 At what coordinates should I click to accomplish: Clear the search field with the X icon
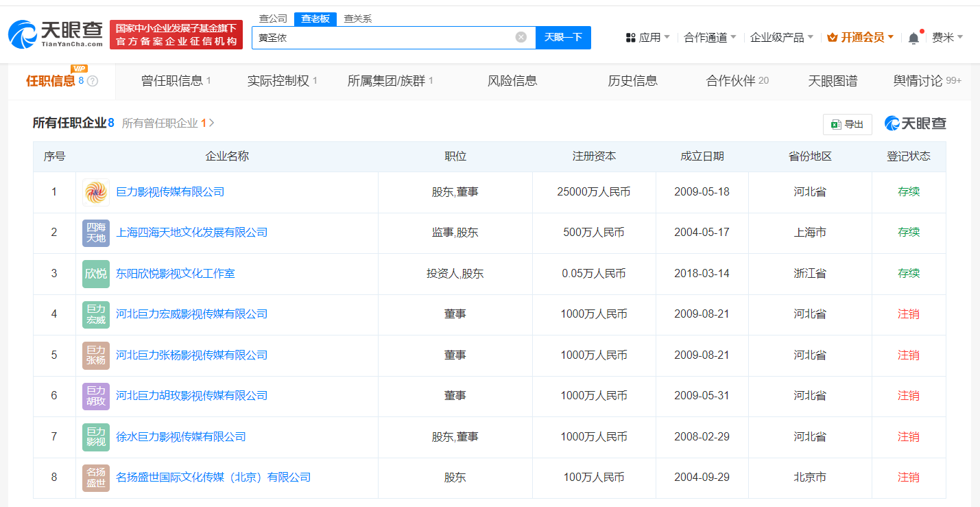click(x=521, y=37)
